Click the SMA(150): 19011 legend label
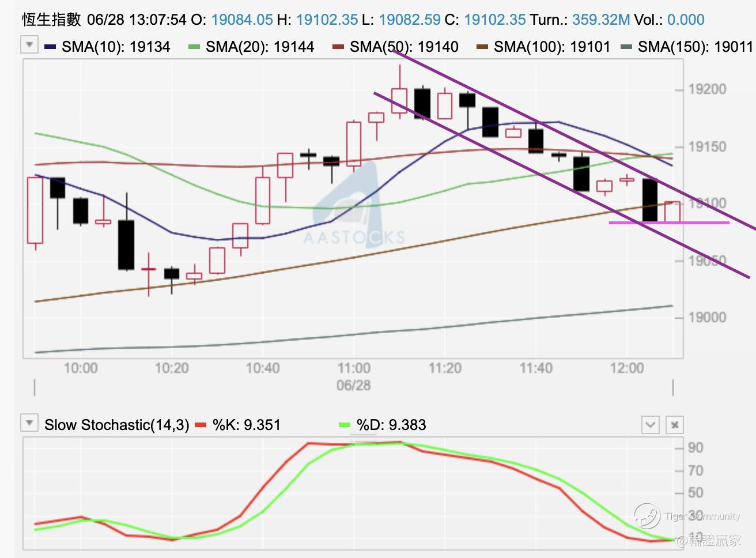 [x=696, y=47]
